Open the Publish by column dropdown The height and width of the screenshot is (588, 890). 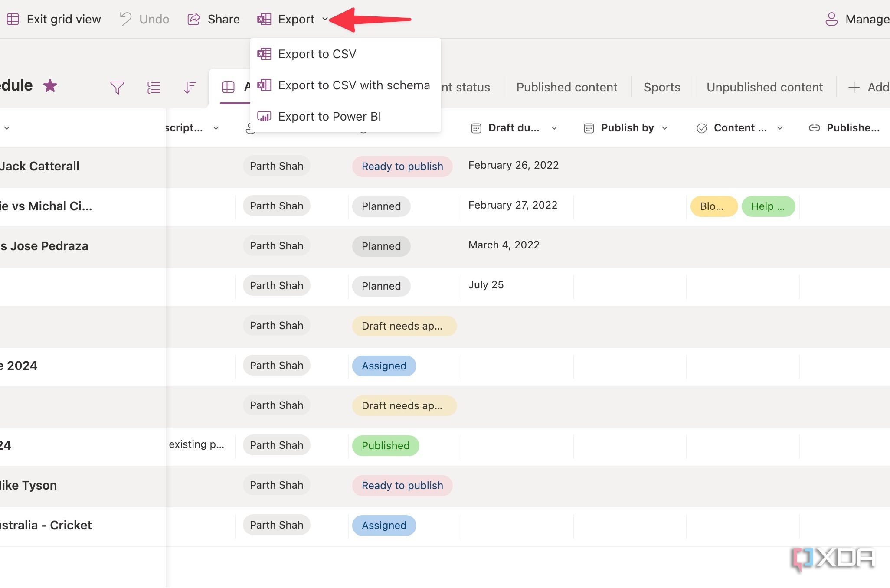tap(665, 128)
